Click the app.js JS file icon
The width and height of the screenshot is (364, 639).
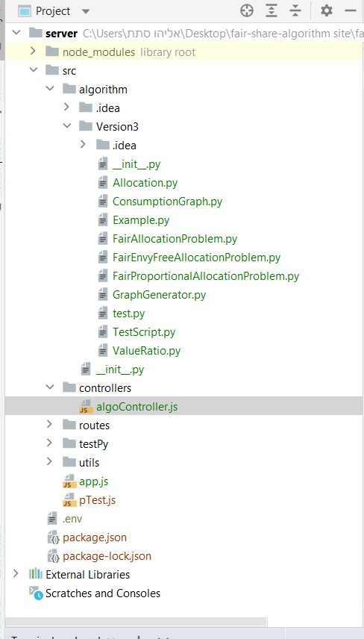(x=69, y=481)
